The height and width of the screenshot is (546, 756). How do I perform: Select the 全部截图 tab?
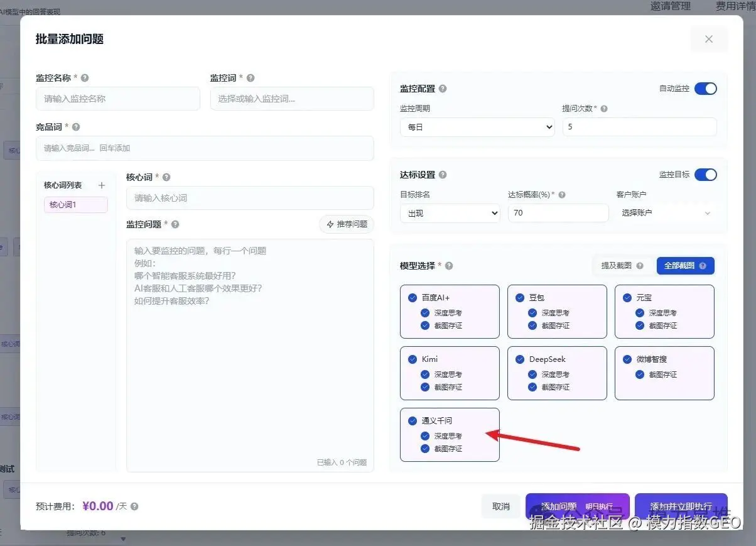pyautogui.click(x=686, y=266)
